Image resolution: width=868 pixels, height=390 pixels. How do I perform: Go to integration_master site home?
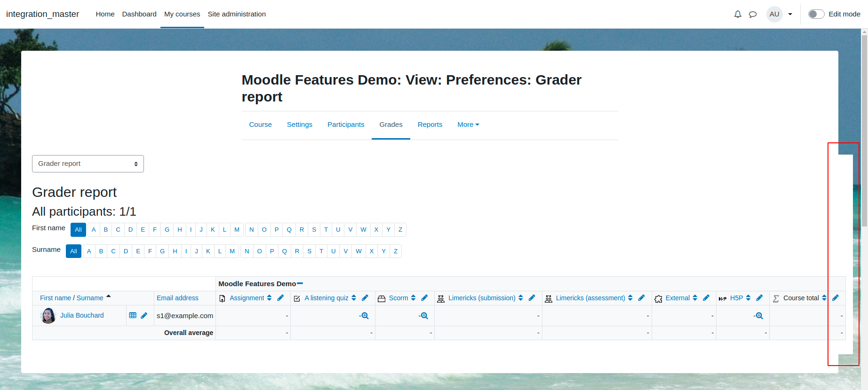tap(42, 14)
